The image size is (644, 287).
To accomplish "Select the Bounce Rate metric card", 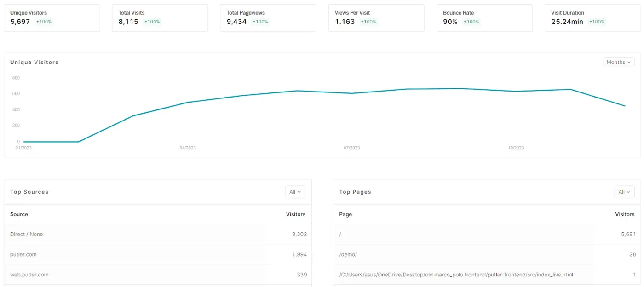I will tap(485, 18).
